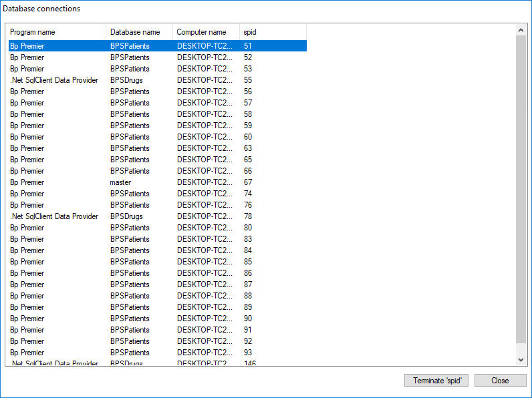
Task: Click BPSDrugs cell in spid 78 row
Action: pyautogui.click(x=126, y=216)
